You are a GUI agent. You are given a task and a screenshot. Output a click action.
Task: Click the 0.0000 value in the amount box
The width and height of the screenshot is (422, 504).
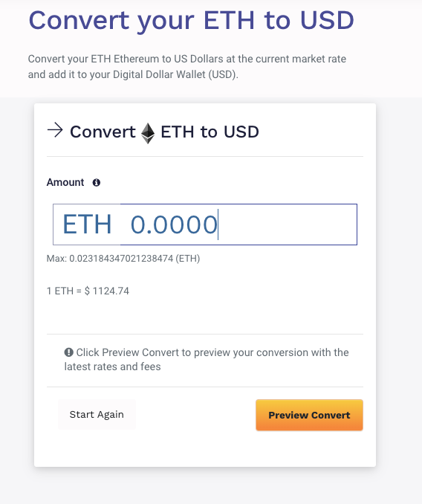click(x=174, y=224)
